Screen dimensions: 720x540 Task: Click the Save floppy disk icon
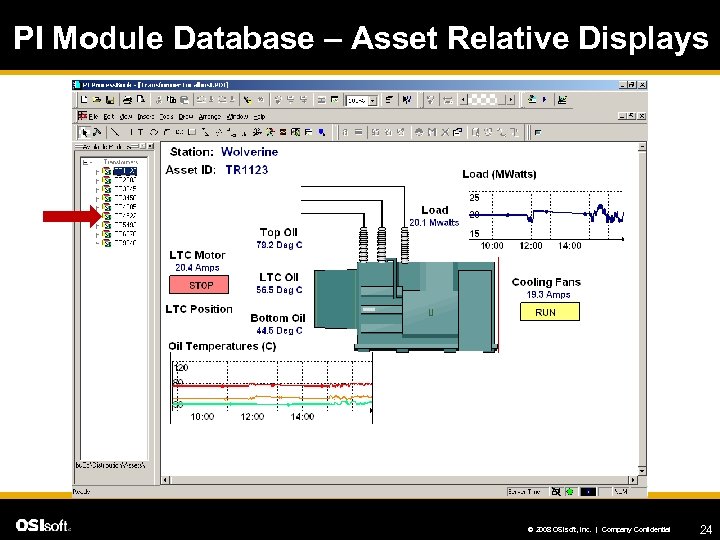click(110, 99)
